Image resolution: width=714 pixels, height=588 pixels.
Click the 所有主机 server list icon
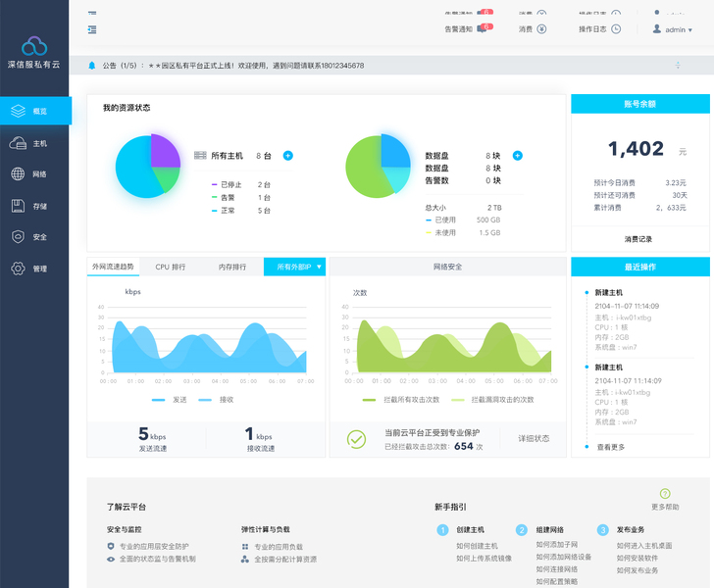[200, 155]
